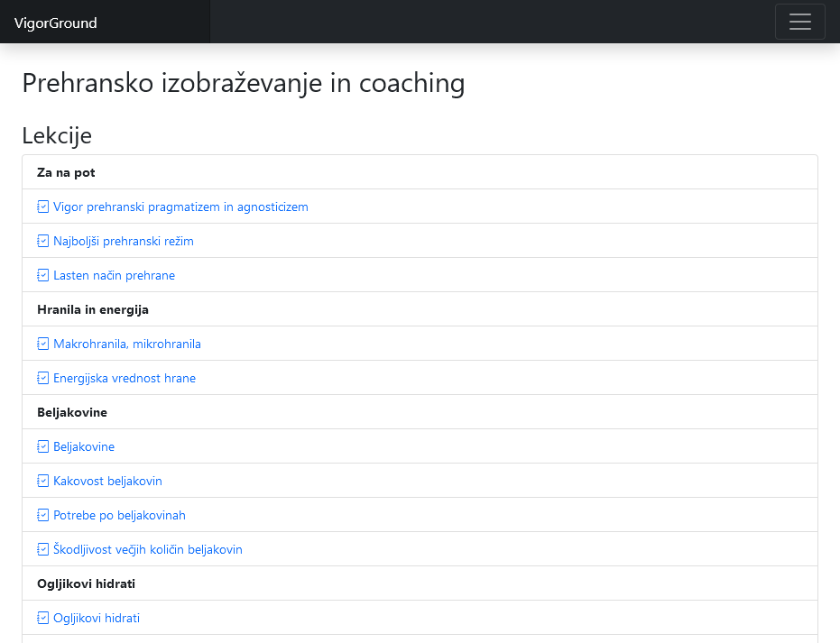Select the Kakovost beljakovin lesson link
The height and width of the screenshot is (643, 840).
107,481
